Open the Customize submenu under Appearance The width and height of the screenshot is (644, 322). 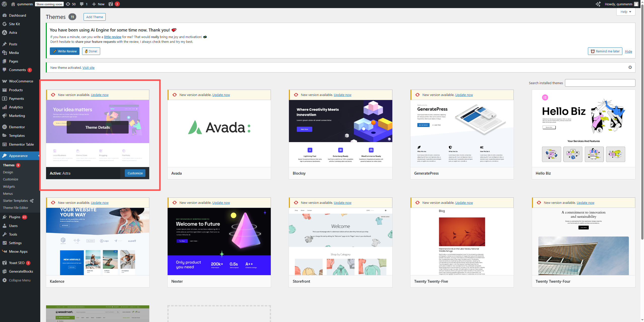(11, 179)
